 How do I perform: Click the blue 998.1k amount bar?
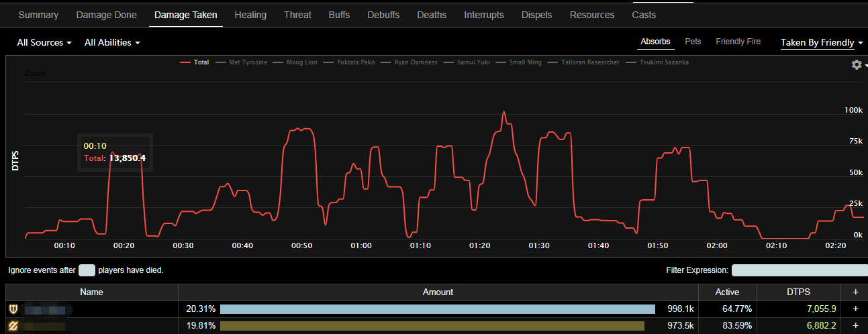click(x=437, y=309)
